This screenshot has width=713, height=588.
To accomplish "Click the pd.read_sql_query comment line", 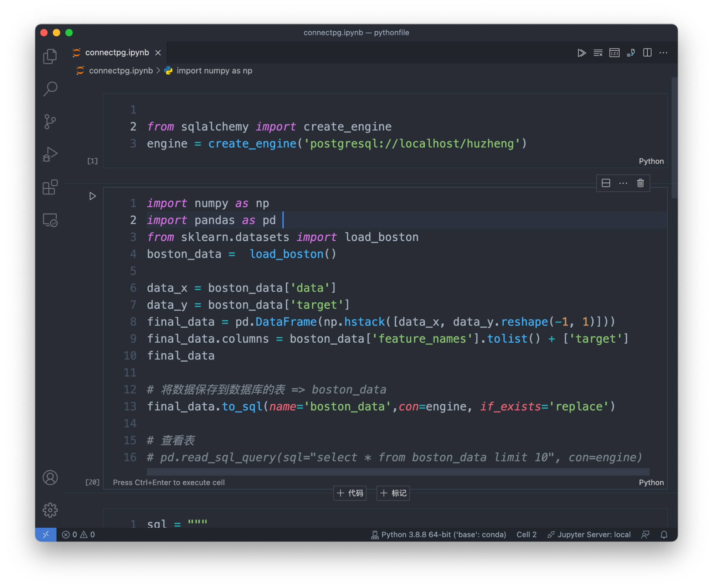I will tap(394, 457).
